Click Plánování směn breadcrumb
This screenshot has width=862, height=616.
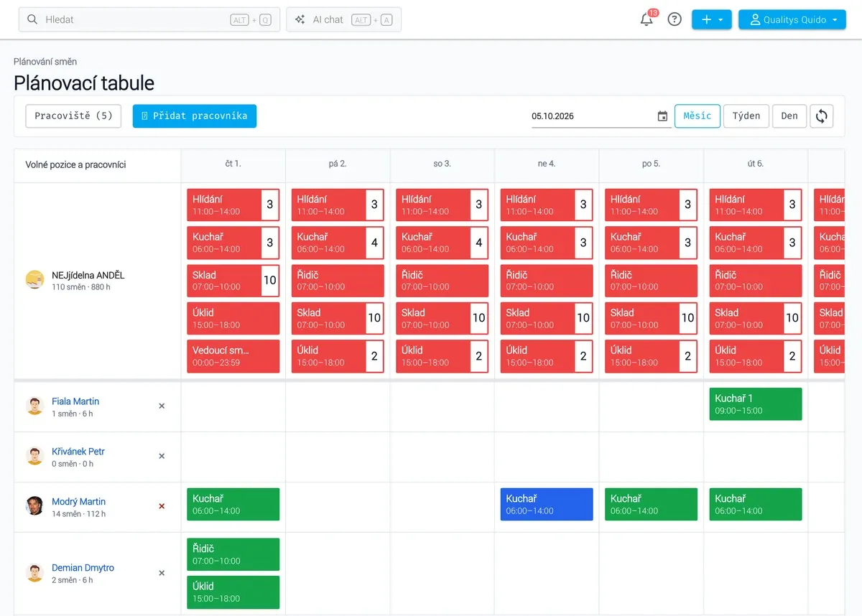point(45,62)
